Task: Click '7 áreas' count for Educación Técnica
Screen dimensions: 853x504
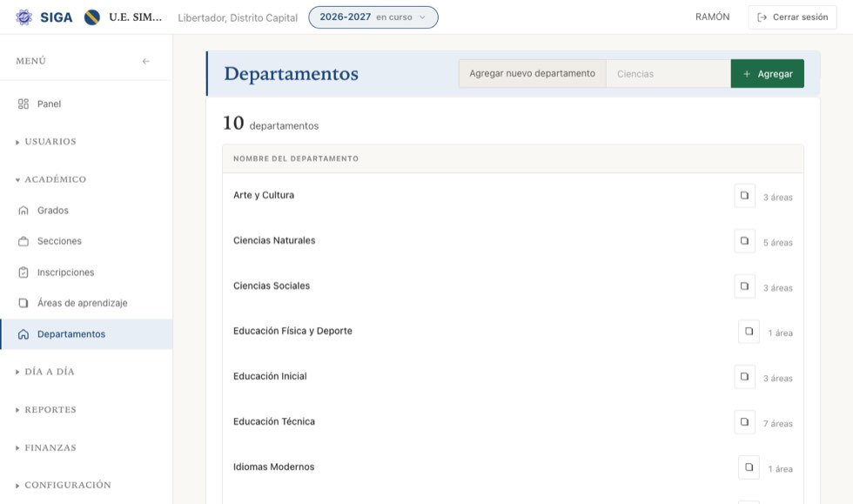Action: coord(777,423)
